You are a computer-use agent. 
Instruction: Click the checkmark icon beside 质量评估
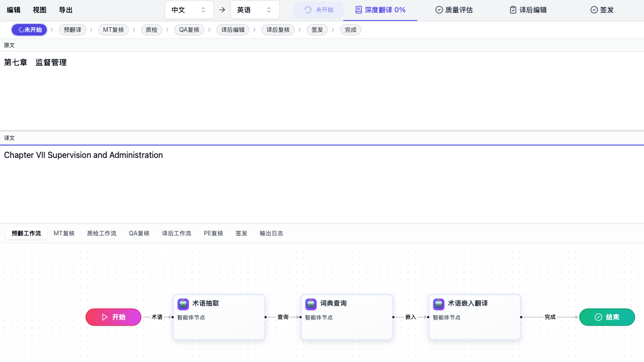click(x=439, y=10)
